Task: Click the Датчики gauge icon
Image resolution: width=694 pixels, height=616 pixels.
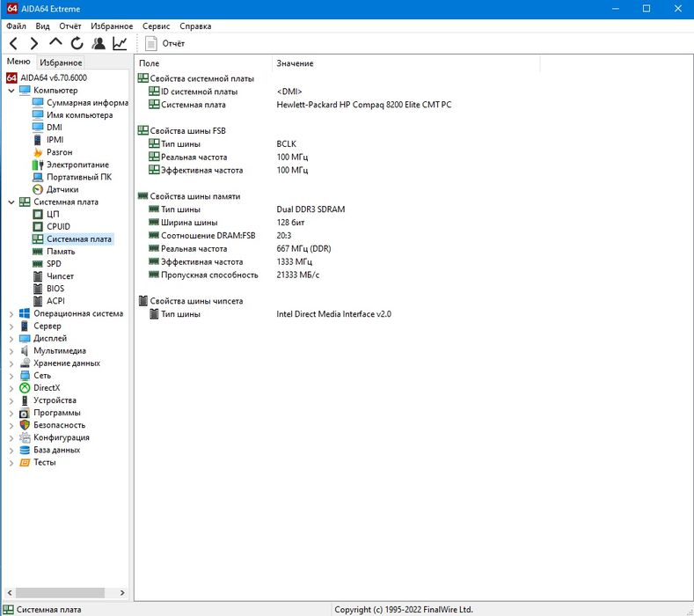Action: pyautogui.click(x=38, y=189)
